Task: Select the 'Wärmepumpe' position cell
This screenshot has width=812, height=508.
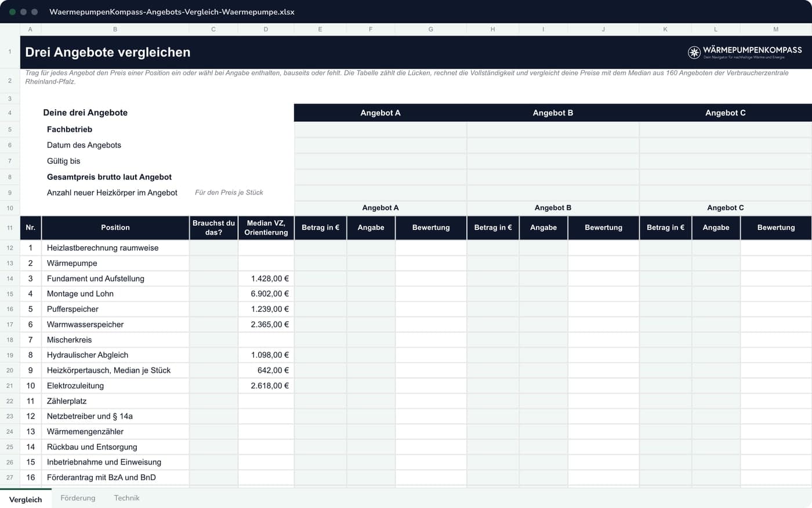Action: [x=115, y=263]
